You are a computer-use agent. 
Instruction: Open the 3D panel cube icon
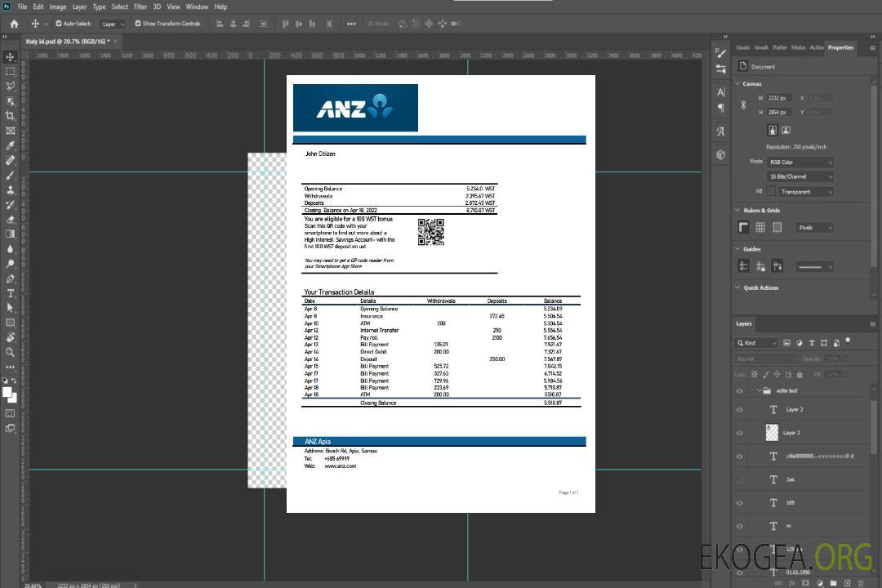[x=721, y=154]
